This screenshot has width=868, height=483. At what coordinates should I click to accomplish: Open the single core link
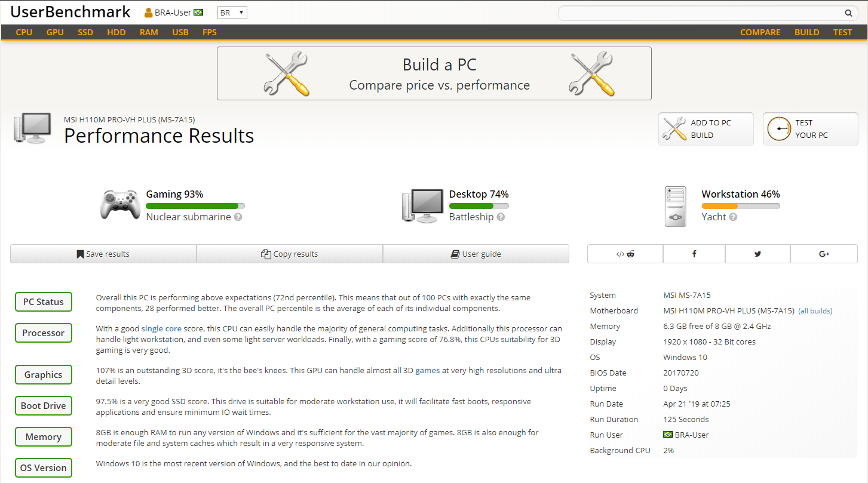coord(161,329)
